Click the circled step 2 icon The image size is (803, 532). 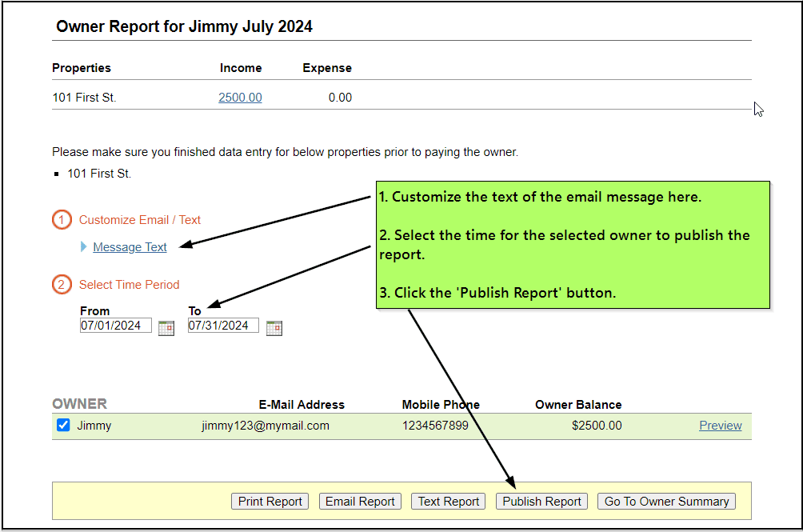click(62, 285)
